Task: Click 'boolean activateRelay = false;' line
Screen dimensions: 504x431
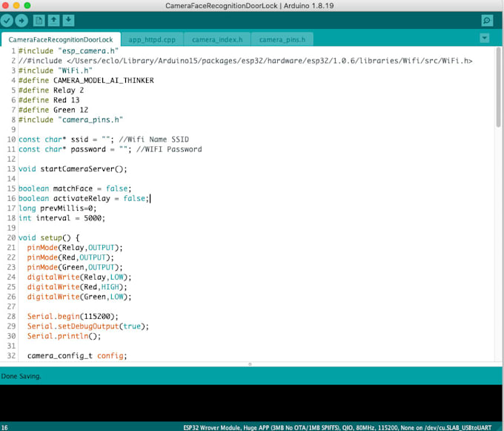Action: [84, 199]
